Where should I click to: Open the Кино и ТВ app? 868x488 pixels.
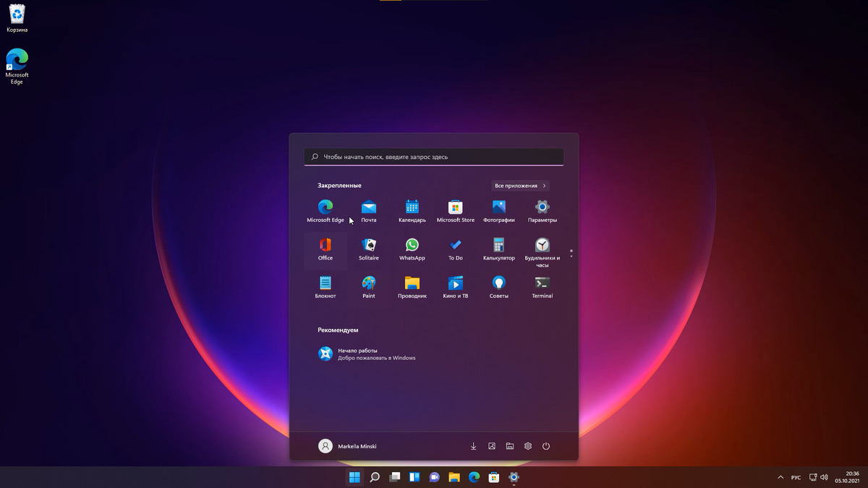coord(455,286)
